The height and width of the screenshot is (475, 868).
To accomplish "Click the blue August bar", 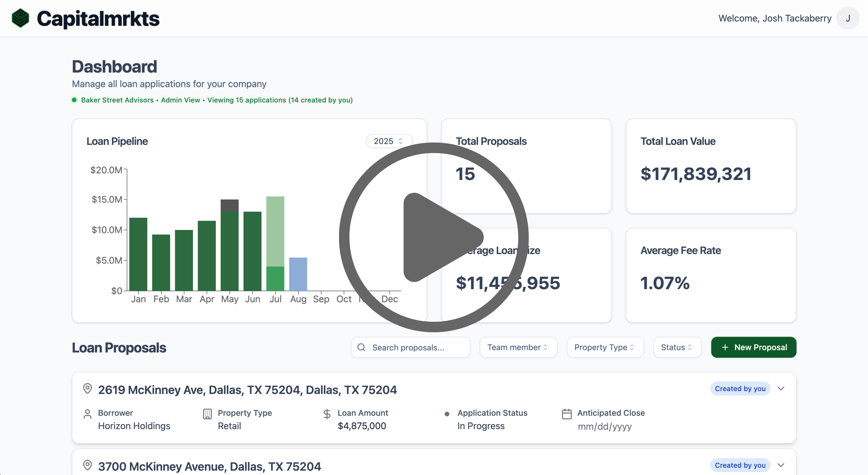I will click(298, 274).
